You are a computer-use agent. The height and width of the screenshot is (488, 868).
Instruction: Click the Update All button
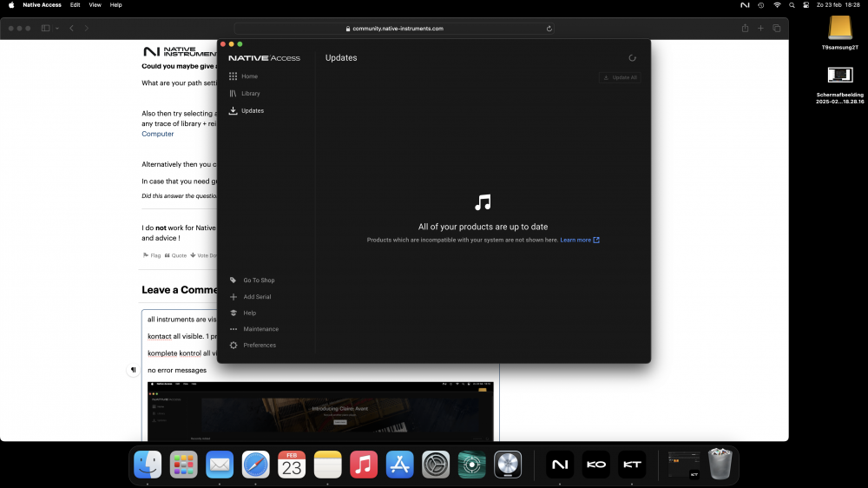click(620, 77)
